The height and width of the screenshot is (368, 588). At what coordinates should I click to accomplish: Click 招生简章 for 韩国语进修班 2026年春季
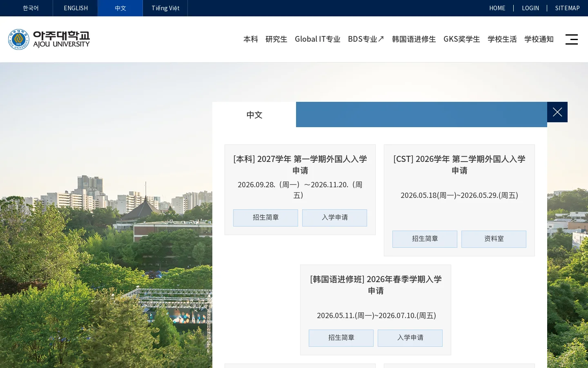point(341,338)
